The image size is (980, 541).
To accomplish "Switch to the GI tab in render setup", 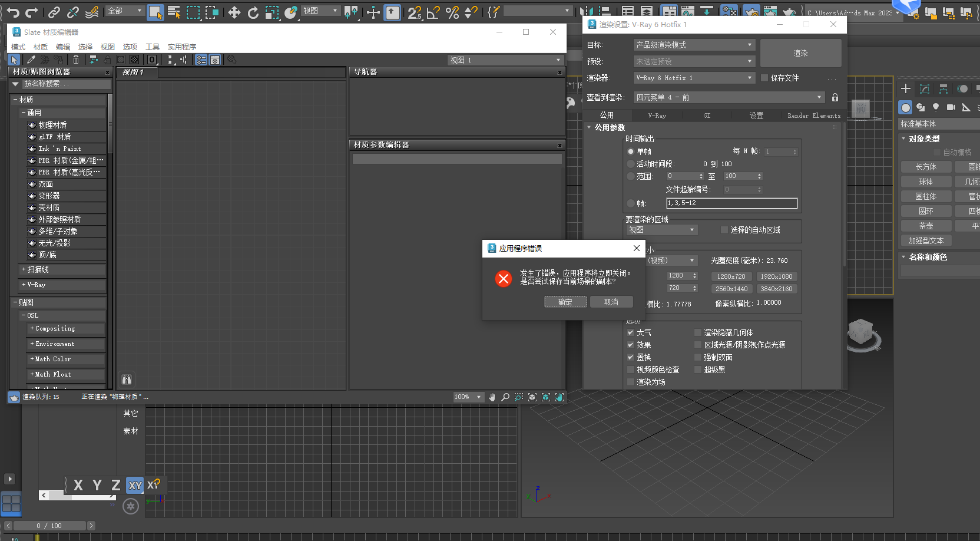I will click(x=707, y=116).
